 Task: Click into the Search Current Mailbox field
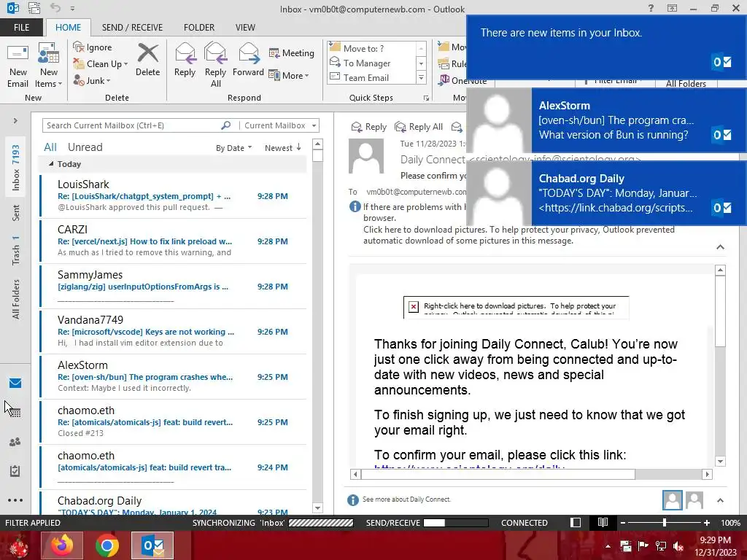[x=131, y=125]
